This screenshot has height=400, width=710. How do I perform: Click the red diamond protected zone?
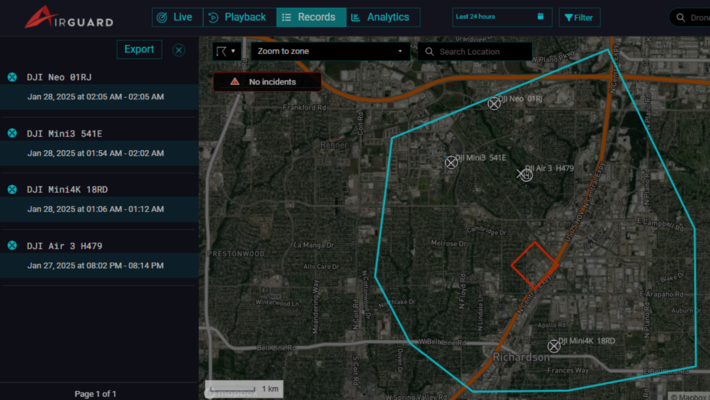[x=535, y=265]
